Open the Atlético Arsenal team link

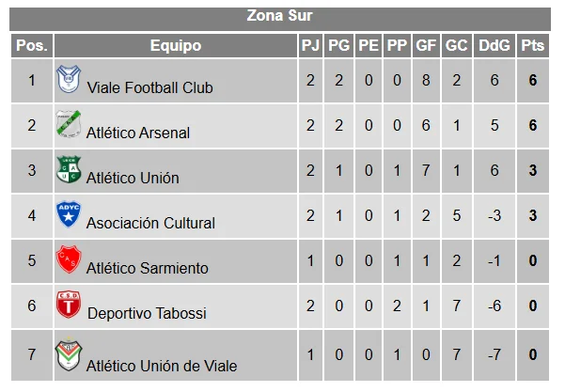click(138, 133)
